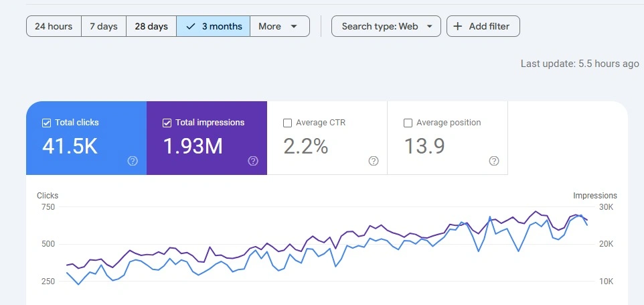This screenshot has width=644, height=305.
Task: Click the Add filter button
Action: [x=483, y=26]
